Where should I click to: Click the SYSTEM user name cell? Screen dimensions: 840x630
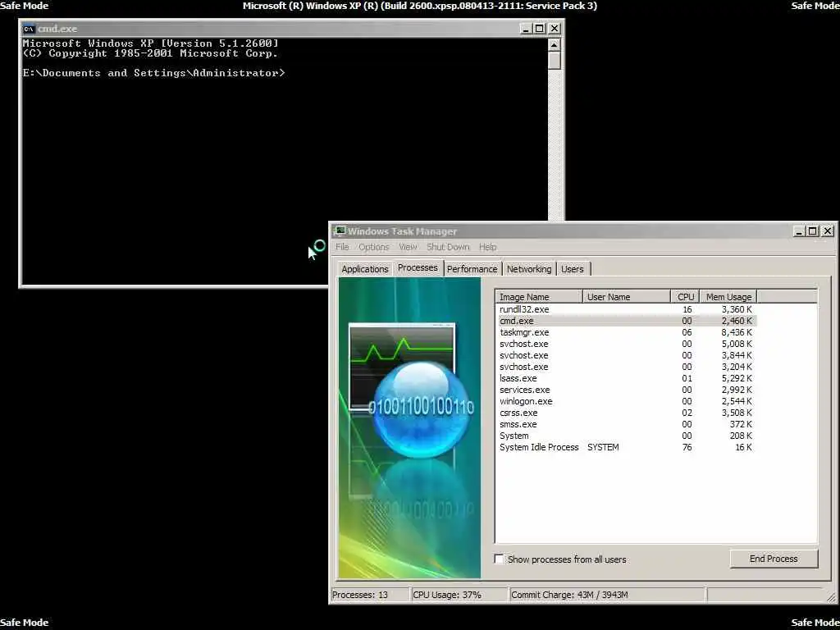coord(603,447)
